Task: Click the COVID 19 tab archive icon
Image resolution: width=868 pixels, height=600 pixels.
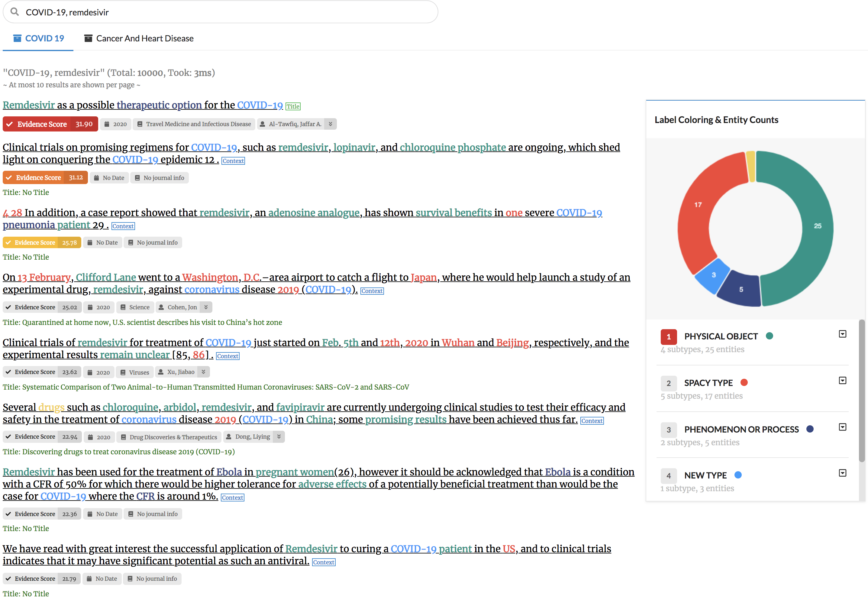Action: pyautogui.click(x=17, y=38)
